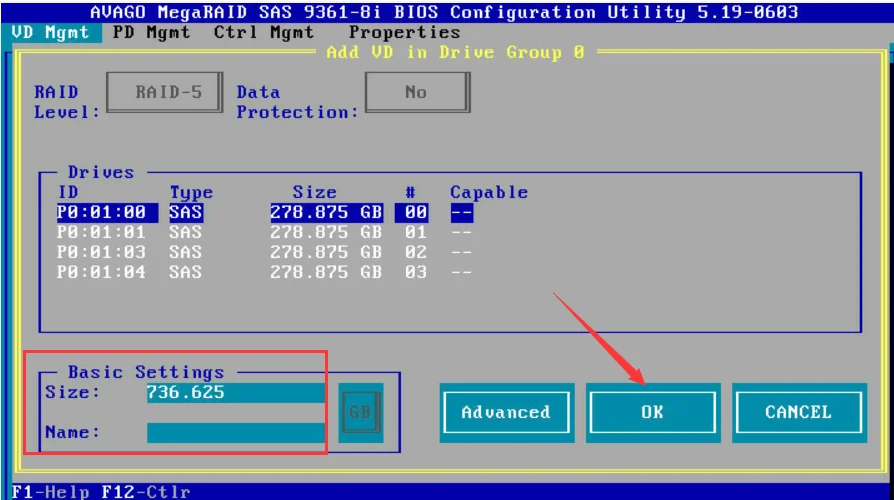Select drive row P0:01:00
Screen dimensions: 894x500
[265, 213]
